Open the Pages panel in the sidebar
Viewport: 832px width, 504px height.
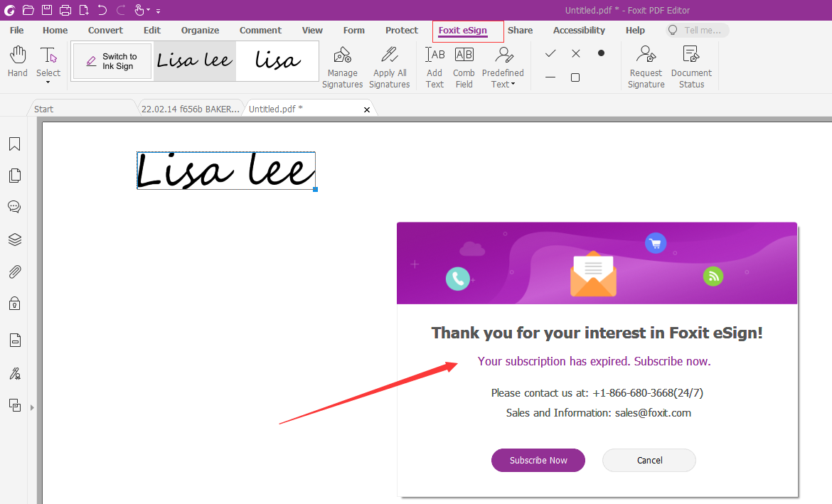pos(15,176)
